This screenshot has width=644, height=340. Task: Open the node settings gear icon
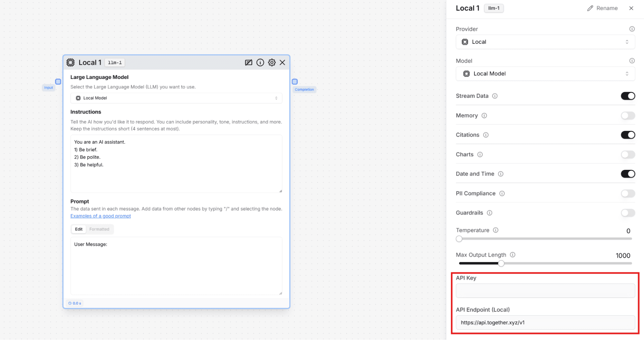[x=272, y=63]
